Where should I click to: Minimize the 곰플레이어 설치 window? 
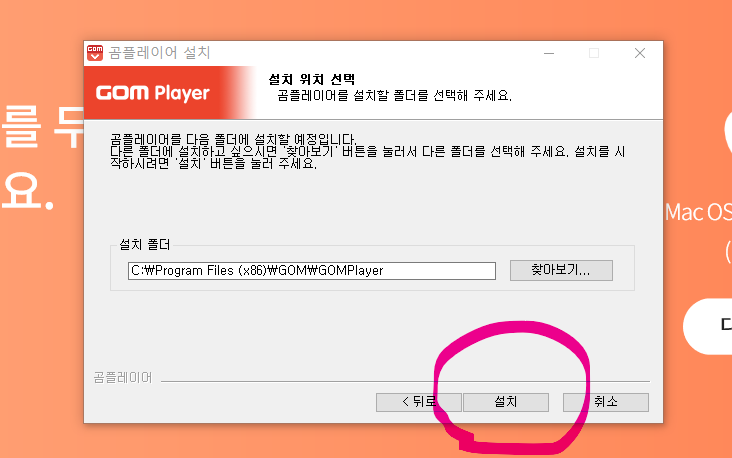[549, 53]
